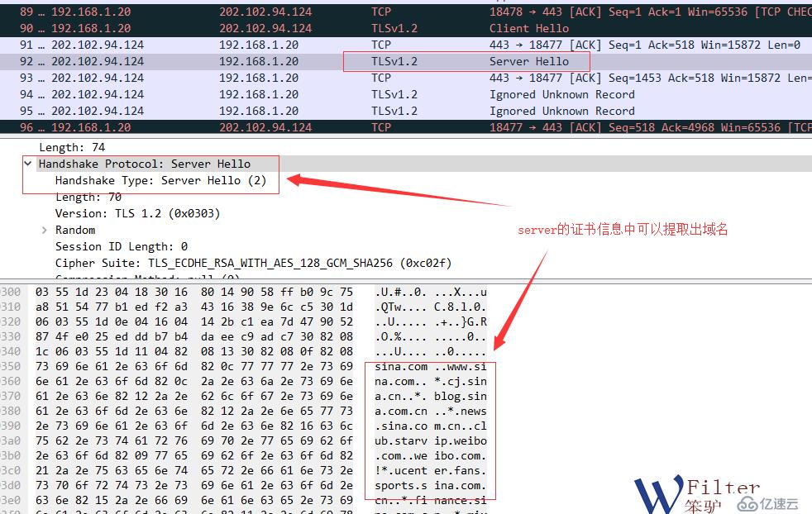Select packet 95 Ignored Unknown Record row
The image size is (812, 514).
pos(406,112)
